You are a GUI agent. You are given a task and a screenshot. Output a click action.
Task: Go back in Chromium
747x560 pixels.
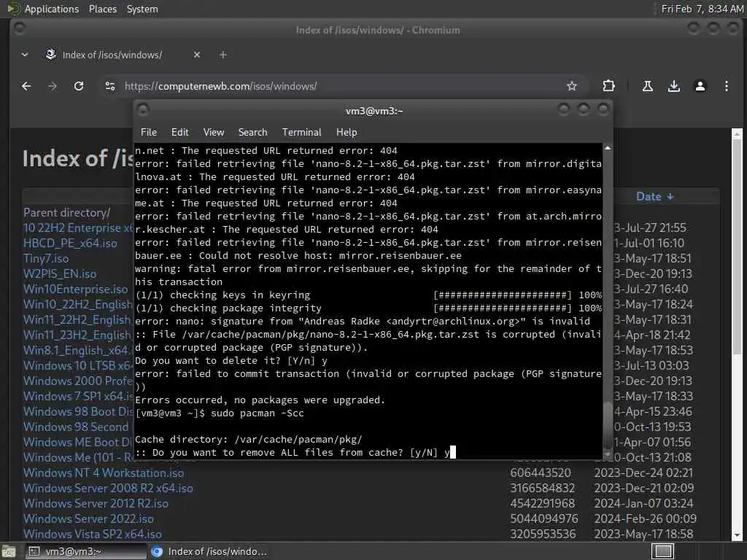point(26,86)
